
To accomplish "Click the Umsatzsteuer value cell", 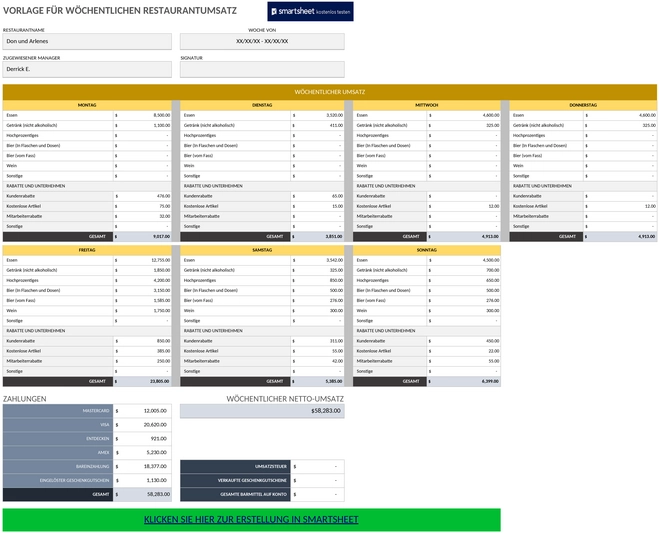I will tap(317, 467).
